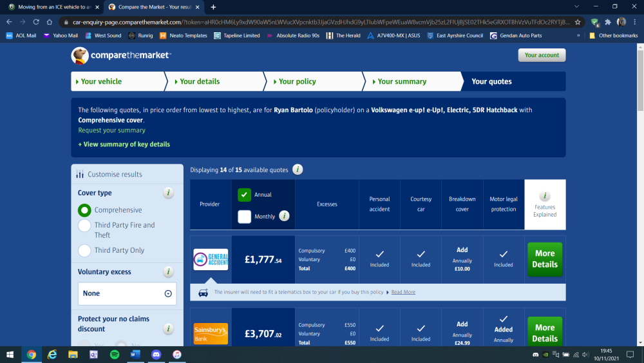This screenshot has width=644, height=363.
Task: Add breakdown cover for £10.00 annually
Action: 462,259
